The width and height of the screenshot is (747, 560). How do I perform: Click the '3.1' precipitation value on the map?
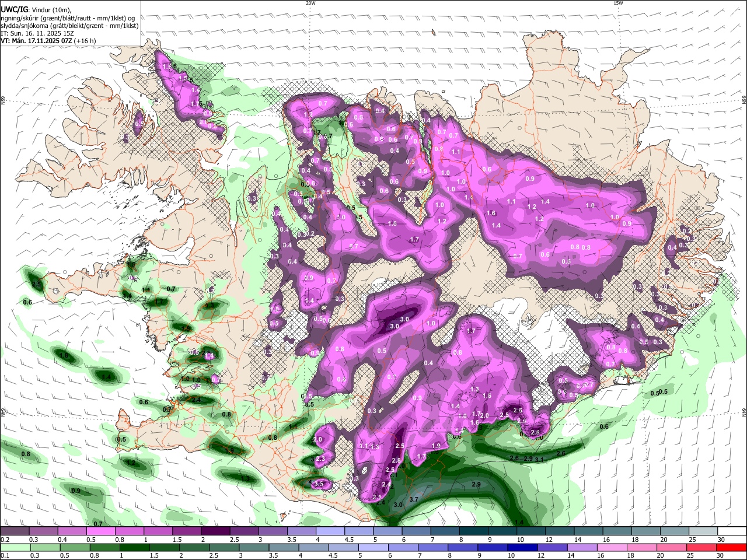pyautogui.click(x=539, y=460)
